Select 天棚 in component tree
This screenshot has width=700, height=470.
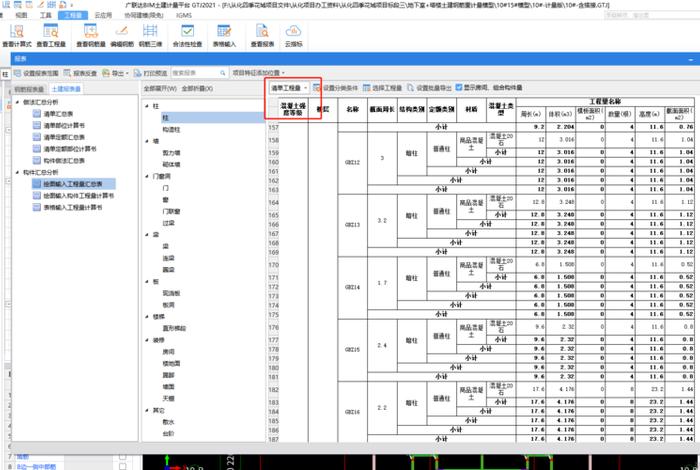(x=169, y=399)
